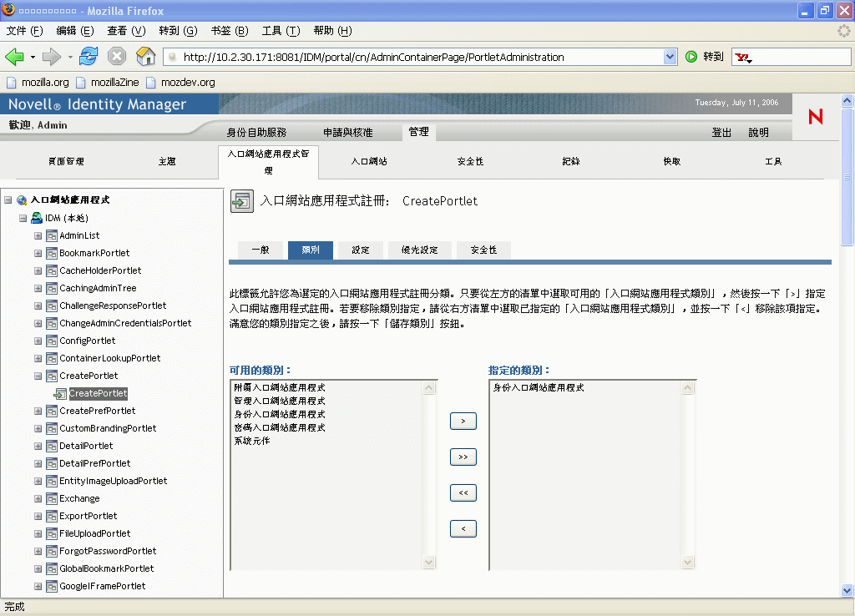Click the stop loading icon
This screenshot has height=616, width=855.
coord(117,56)
